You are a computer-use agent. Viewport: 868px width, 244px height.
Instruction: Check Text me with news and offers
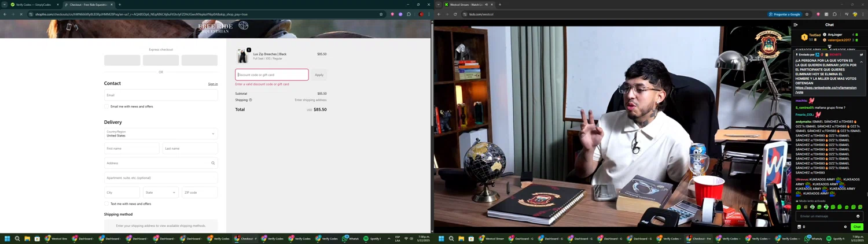click(106, 204)
